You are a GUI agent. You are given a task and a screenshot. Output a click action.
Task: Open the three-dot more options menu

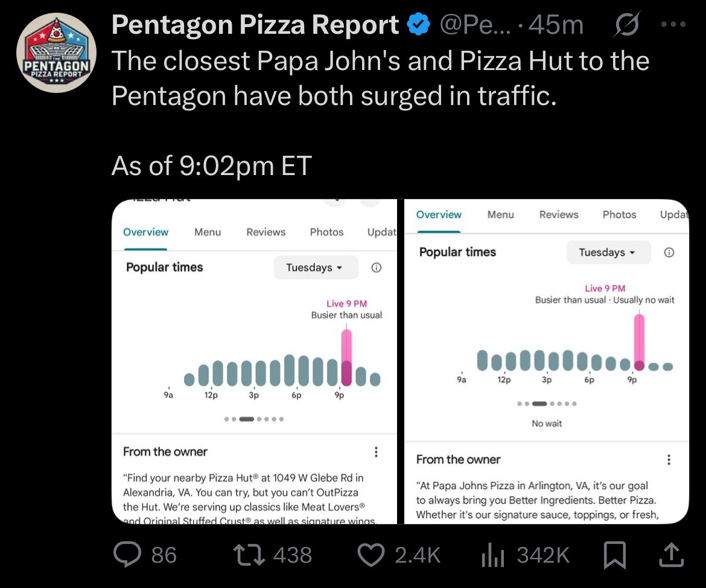coord(673,24)
